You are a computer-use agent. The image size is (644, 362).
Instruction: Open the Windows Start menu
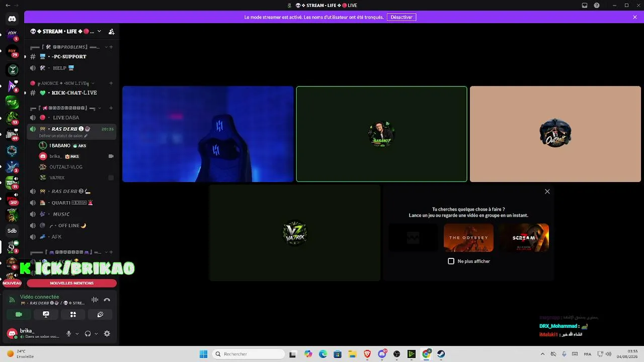tap(203, 354)
